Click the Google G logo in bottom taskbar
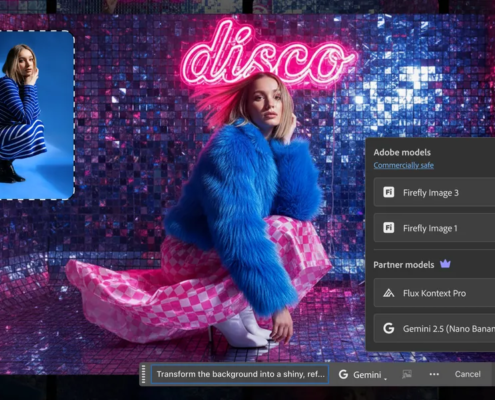Image resolution: width=495 pixels, height=400 pixels. click(x=343, y=374)
